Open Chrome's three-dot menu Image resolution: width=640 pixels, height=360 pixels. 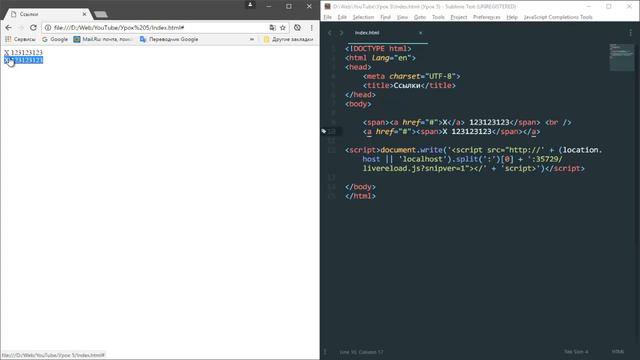311,28
